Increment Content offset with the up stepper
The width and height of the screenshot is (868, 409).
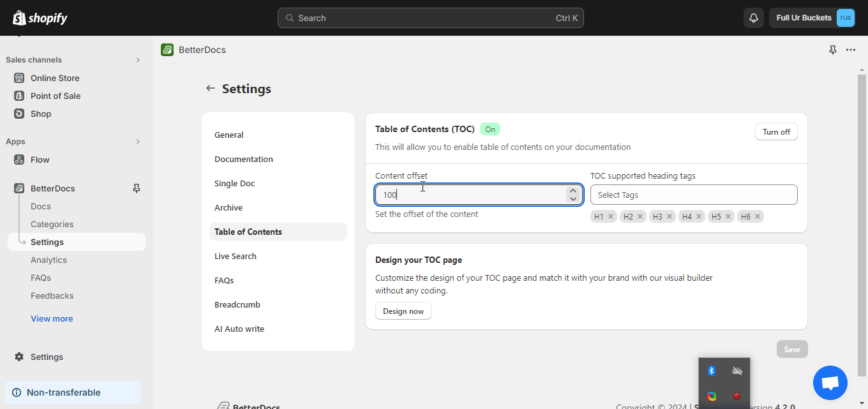tap(572, 190)
